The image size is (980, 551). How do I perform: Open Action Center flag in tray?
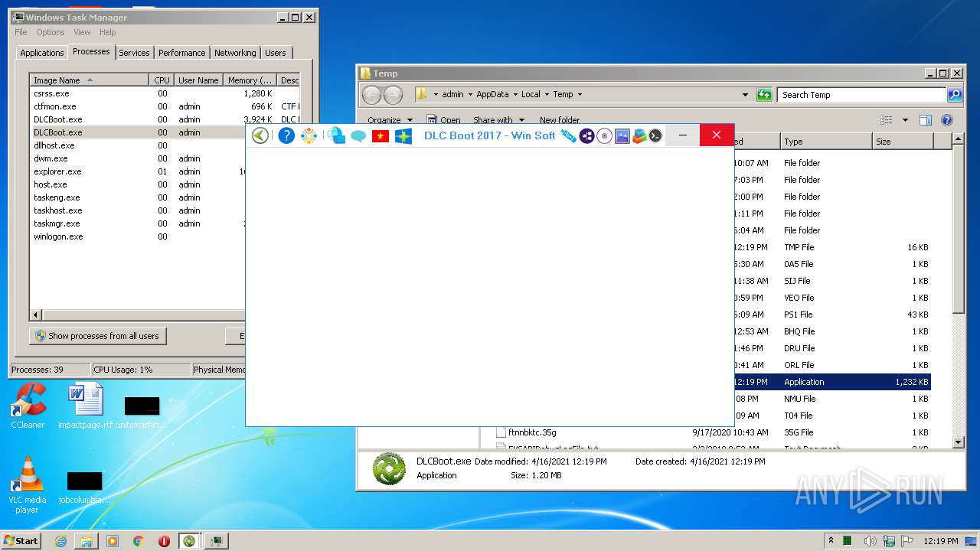908,541
